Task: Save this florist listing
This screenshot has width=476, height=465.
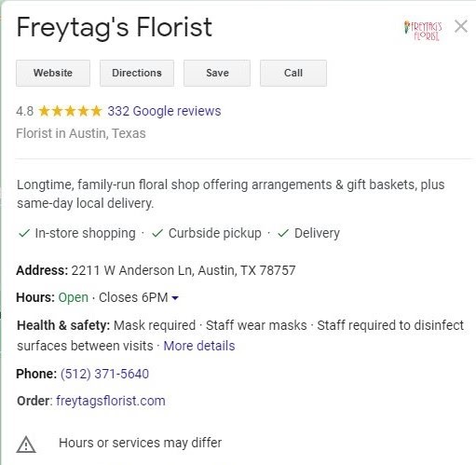Action: coord(217,73)
